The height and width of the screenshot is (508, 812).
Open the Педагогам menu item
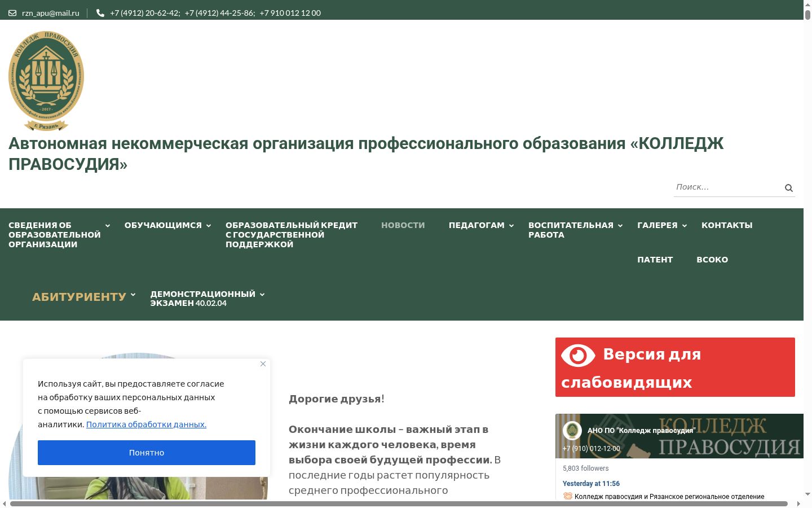tap(476, 225)
